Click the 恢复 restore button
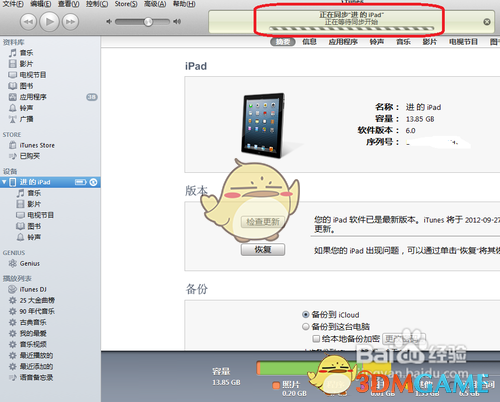The image size is (500, 402). (263, 249)
